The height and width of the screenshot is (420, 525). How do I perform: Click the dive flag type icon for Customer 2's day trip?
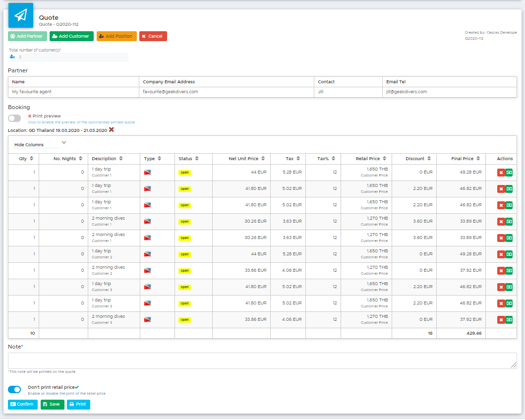(x=147, y=254)
